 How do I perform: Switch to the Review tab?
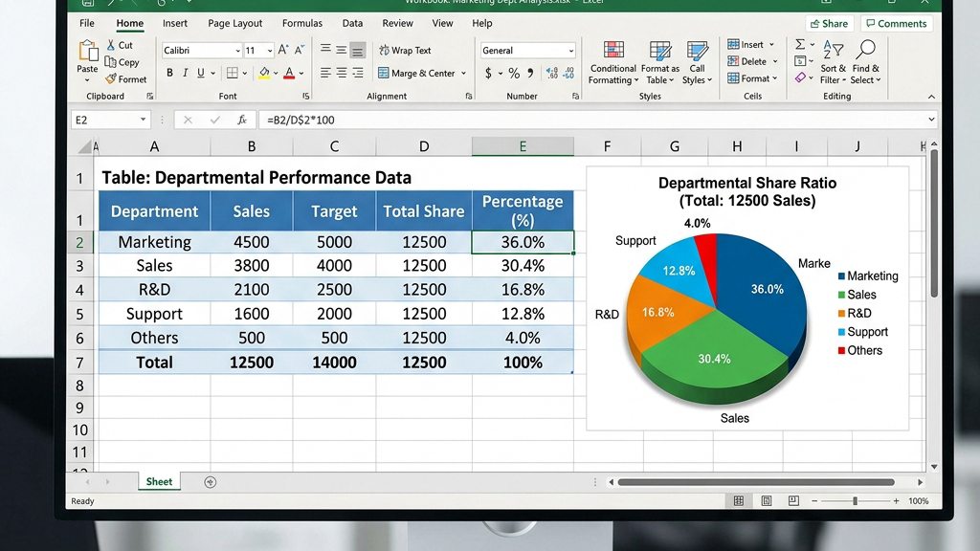(x=397, y=23)
